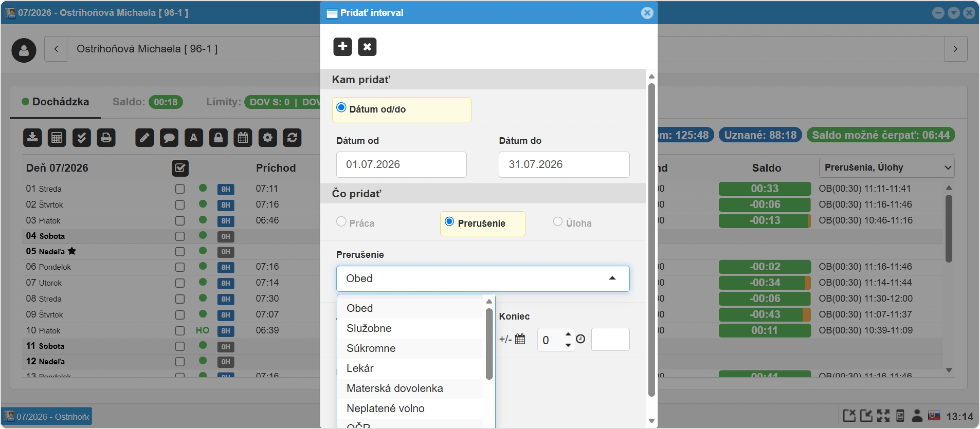Click the dialog's vertical scrollbar thumb
The height and width of the screenshot is (429, 980).
651,240
